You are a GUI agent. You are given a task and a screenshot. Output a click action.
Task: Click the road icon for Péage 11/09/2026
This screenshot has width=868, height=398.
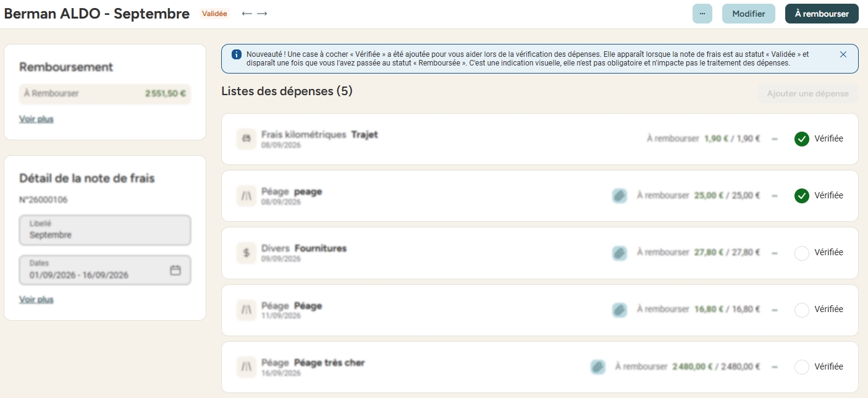coord(246,310)
